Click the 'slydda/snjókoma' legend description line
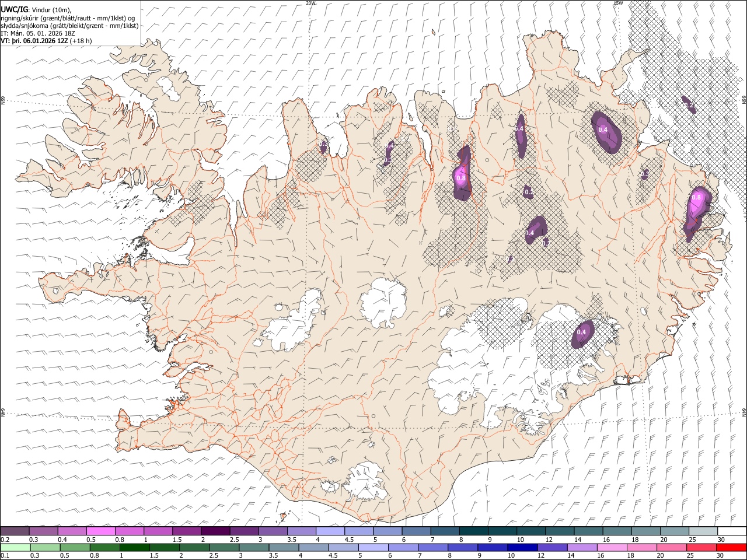Screen dimensions: 747x560 (x=69, y=26)
